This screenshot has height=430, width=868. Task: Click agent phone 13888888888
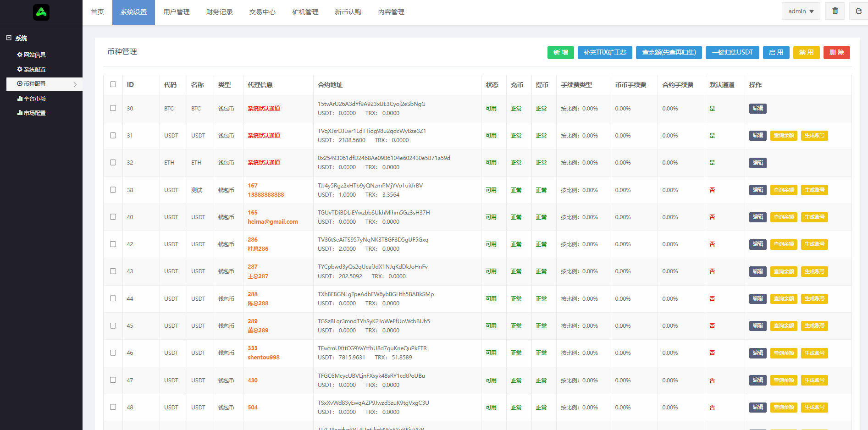coord(266,195)
